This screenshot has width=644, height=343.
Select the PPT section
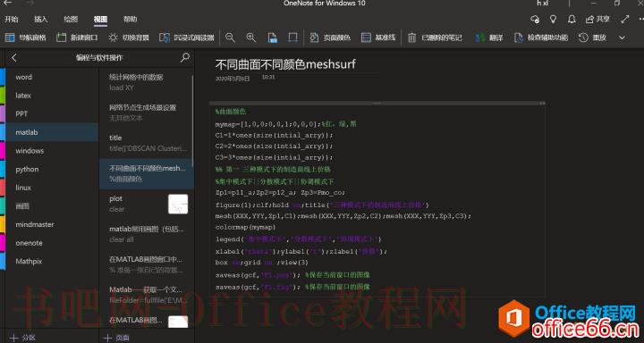(52, 113)
